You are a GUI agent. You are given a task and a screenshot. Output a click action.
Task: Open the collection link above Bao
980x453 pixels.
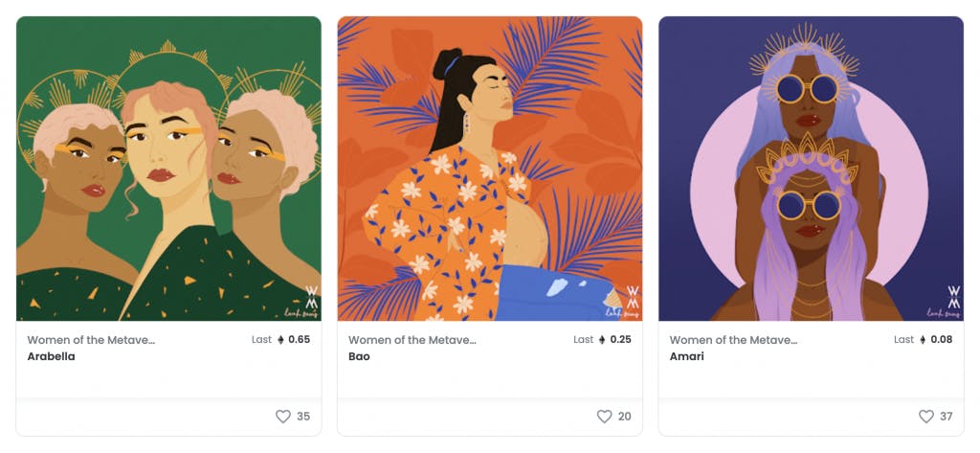point(412,340)
